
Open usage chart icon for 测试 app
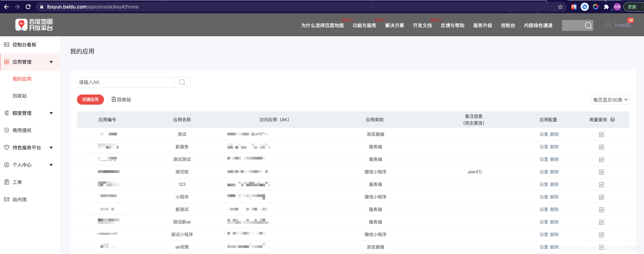click(x=601, y=135)
